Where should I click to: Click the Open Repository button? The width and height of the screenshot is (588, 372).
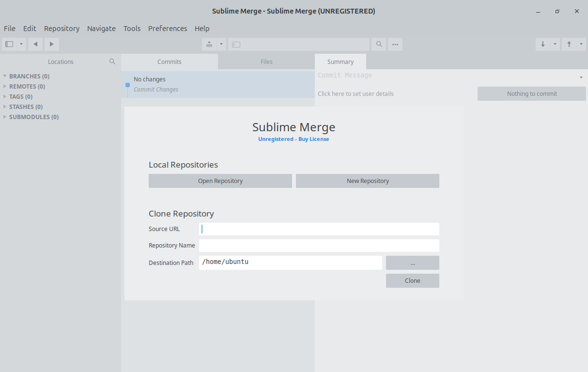[x=220, y=181]
